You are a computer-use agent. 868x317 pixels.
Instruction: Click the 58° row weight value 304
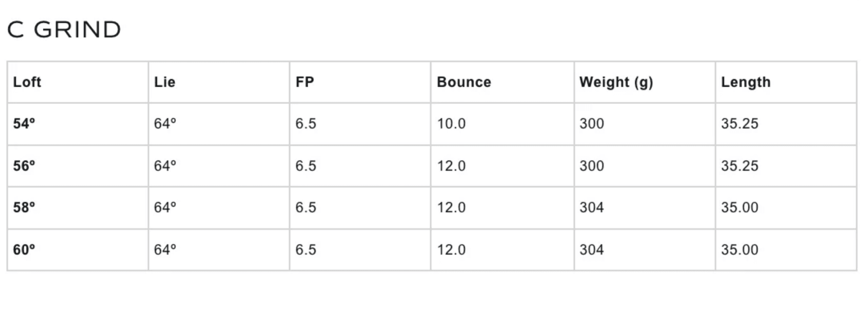click(x=591, y=207)
